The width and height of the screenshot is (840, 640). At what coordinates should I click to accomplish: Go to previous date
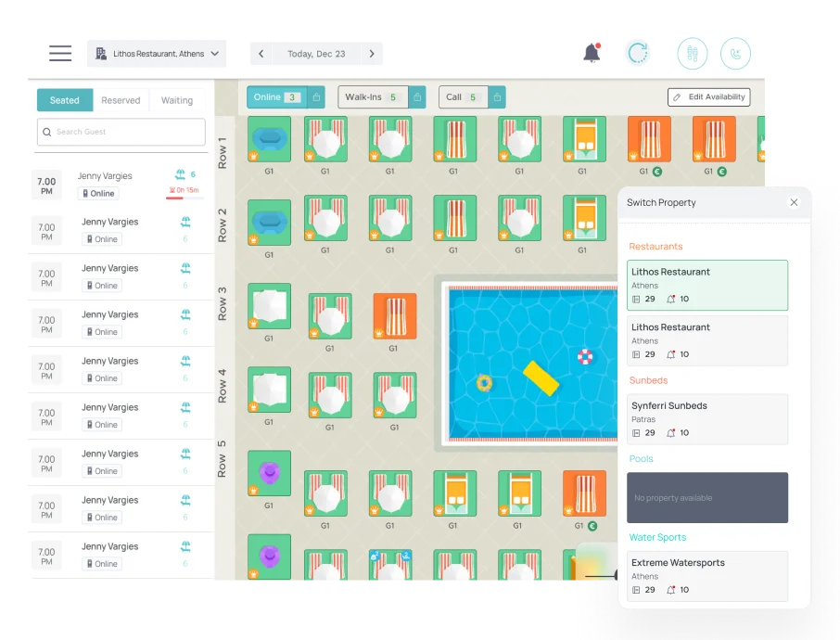click(261, 54)
